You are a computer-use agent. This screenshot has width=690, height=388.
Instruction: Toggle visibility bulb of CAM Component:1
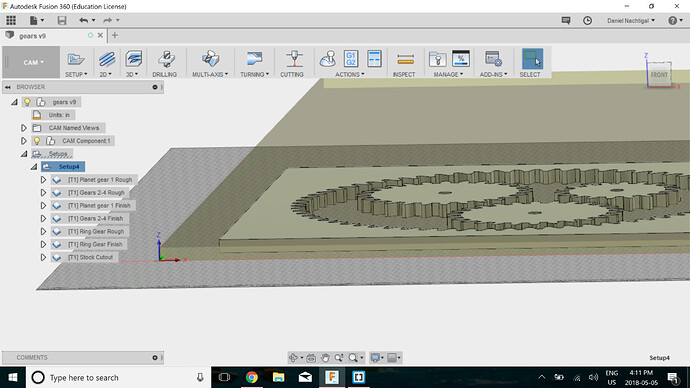tap(37, 141)
